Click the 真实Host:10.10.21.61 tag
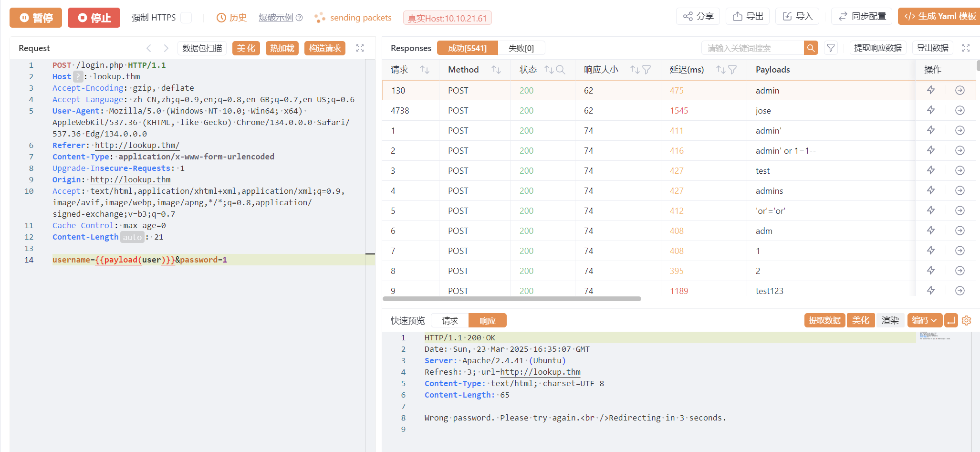 [x=447, y=18]
